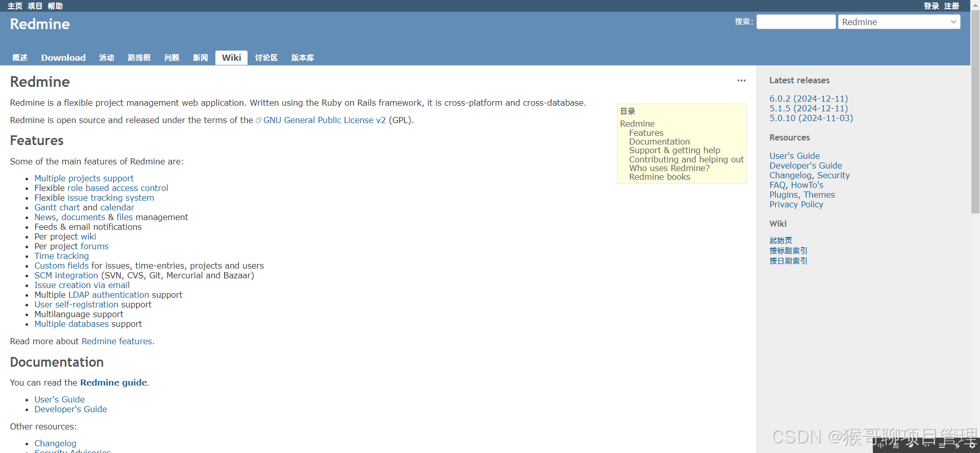Switch to the 活动 tab

[x=107, y=58]
